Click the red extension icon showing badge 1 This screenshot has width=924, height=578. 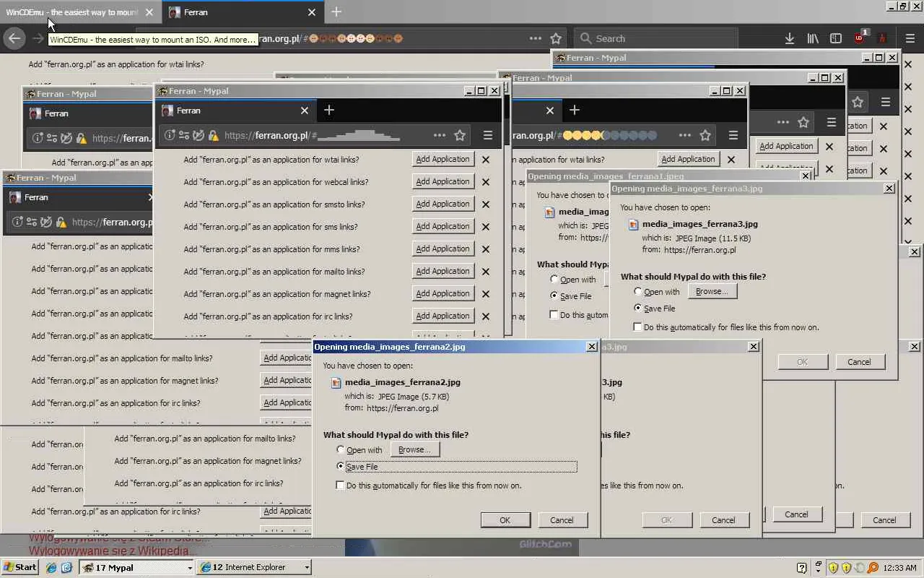tap(860, 38)
